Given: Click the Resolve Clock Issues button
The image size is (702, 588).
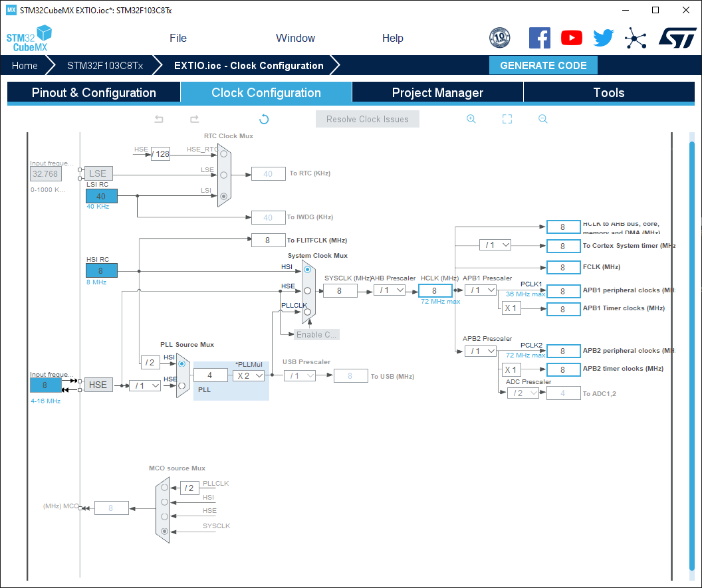Looking at the screenshot, I should coord(368,119).
